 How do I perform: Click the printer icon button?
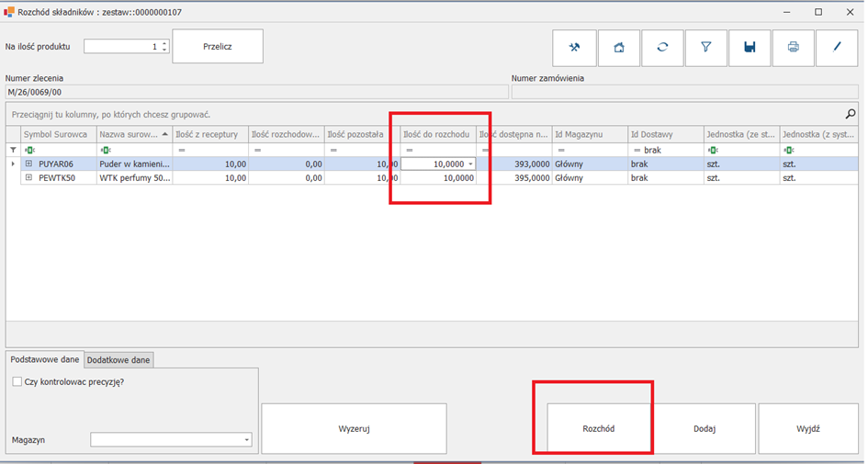[794, 48]
